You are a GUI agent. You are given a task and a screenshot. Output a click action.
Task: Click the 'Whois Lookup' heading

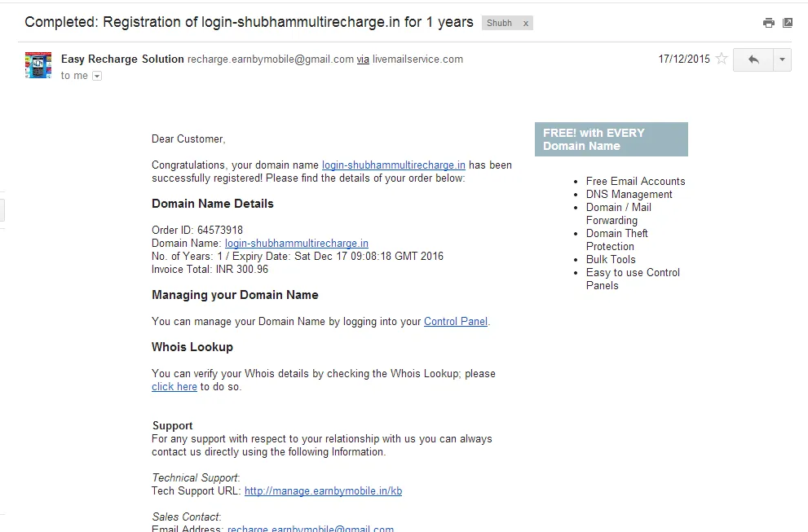[x=192, y=347]
